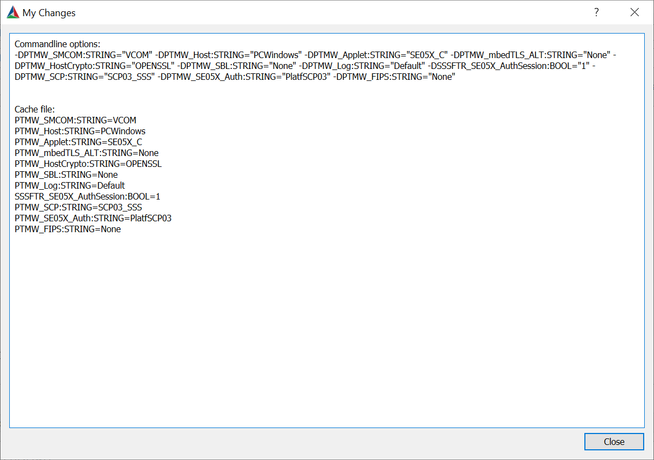This screenshot has height=460, width=654.
Task: Click the line PTMW_SMCOM:STRING=VCOM
Action: coord(75,120)
